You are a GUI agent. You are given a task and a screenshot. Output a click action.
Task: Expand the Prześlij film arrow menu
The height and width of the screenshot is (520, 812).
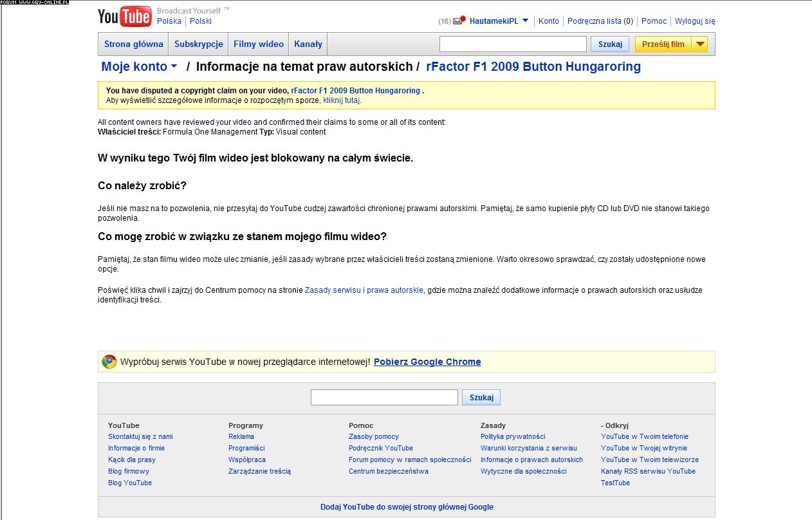[x=701, y=44]
